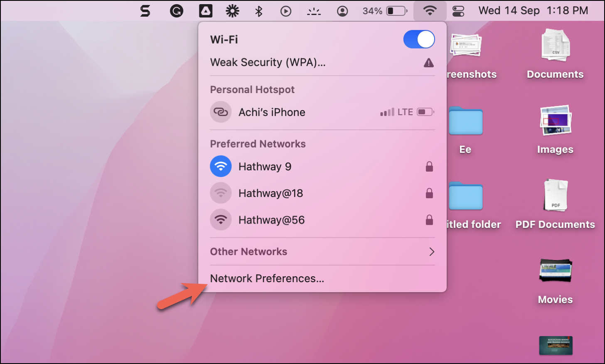
Task: Click the lock icon for Hathway@56
Action: pos(429,220)
